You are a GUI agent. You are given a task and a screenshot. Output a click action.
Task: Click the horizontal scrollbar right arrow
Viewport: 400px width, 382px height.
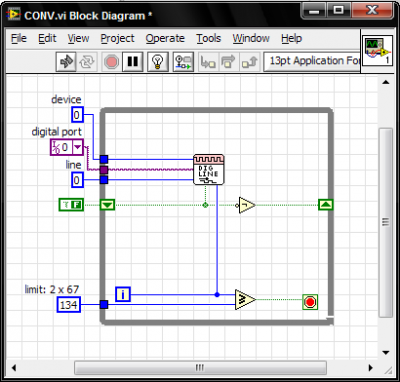pyautogui.click(x=370, y=368)
